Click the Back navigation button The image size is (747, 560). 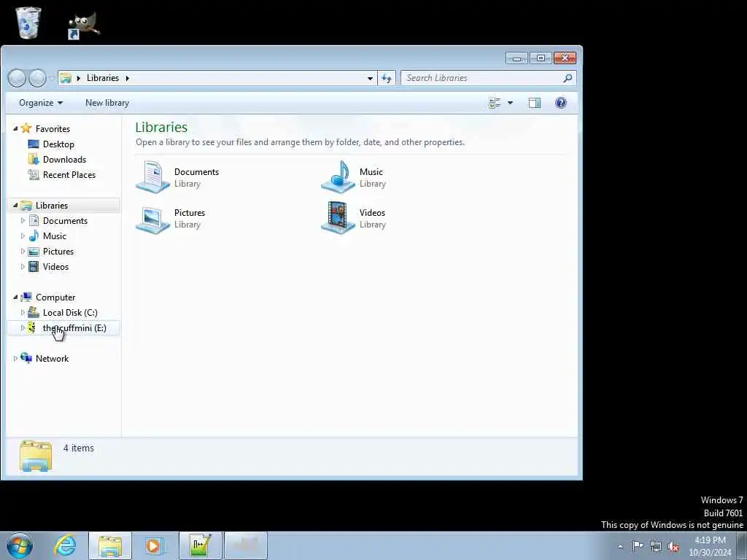tap(18, 78)
